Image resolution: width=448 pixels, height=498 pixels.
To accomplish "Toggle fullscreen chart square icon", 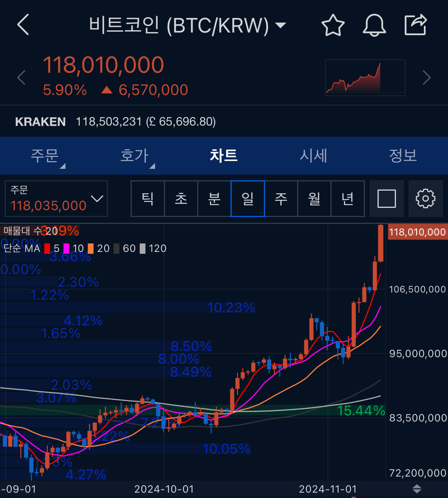I will point(387,199).
